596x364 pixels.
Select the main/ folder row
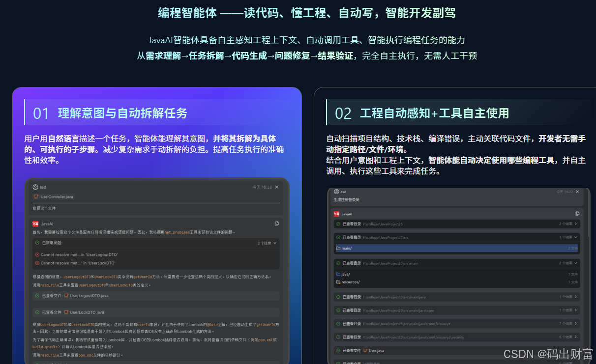pyautogui.click(x=457, y=248)
